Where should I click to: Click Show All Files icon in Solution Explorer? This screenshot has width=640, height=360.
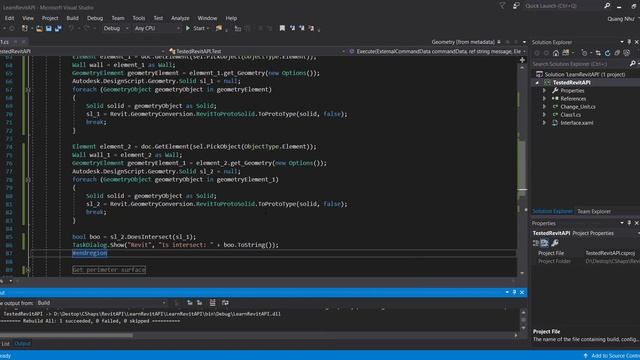pyautogui.click(x=627, y=53)
